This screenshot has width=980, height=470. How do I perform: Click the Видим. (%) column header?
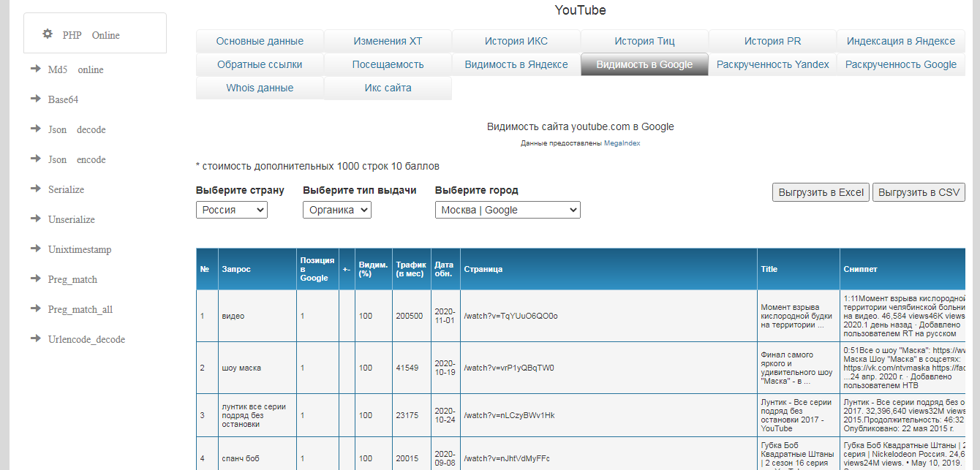click(x=374, y=269)
